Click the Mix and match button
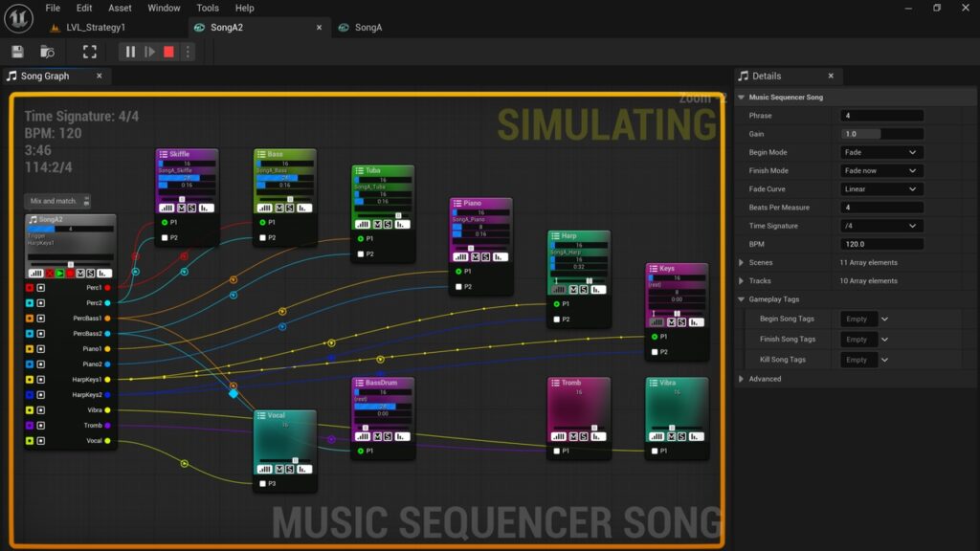 point(57,201)
